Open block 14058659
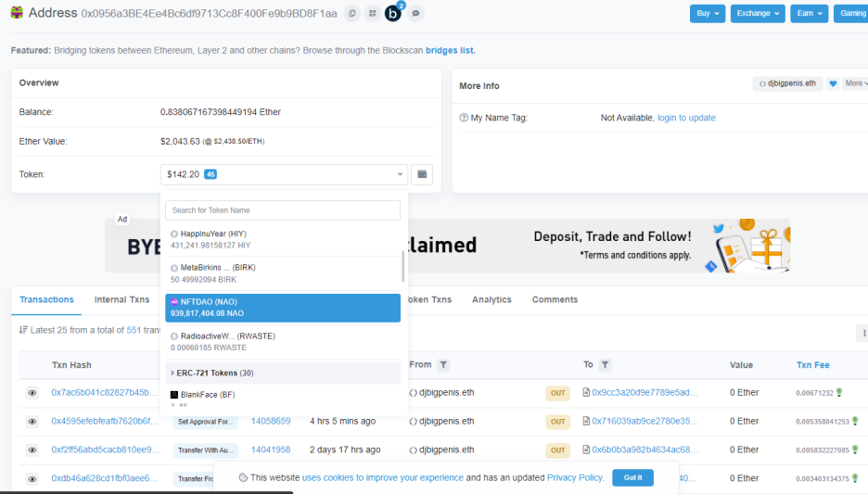The image size is (868, 494). (x=271, y=421)
